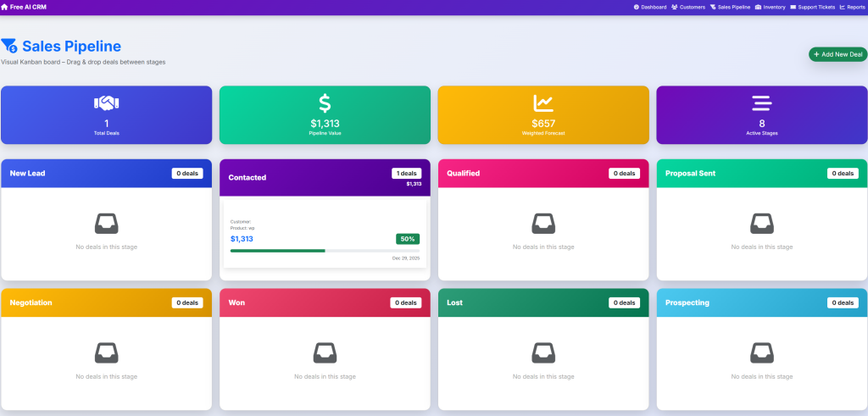Click the Active Stages label
The image size is (868, 416).
click(x=762, y=133)
